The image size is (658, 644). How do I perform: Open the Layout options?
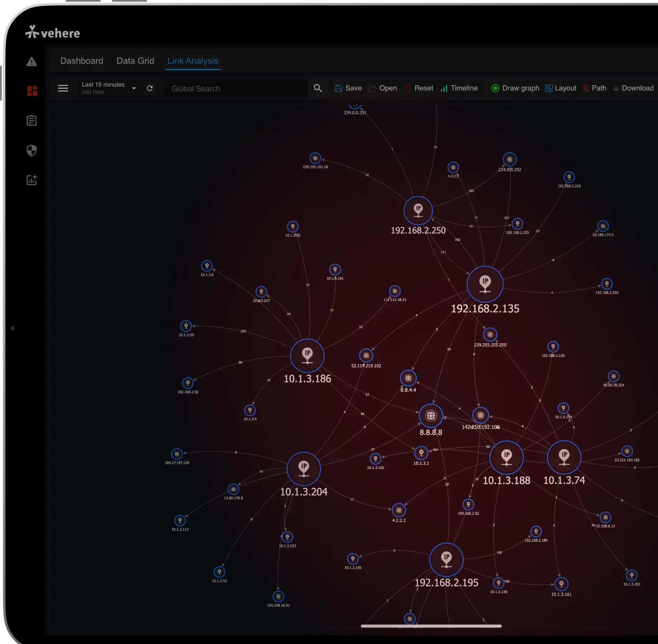point(560,88)
